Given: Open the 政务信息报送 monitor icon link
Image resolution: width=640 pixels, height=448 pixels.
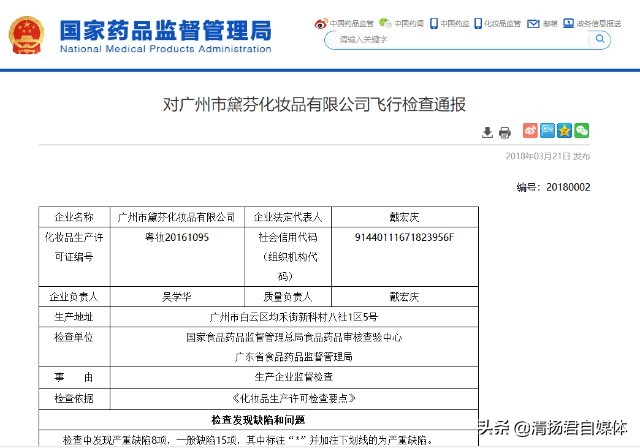Looking at the screenshot, I should click(x=592, y=24).
